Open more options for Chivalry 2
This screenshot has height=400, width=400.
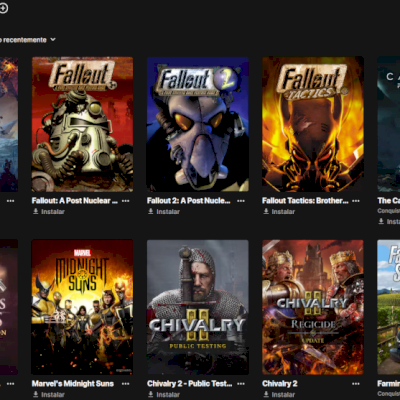(356, 384)
